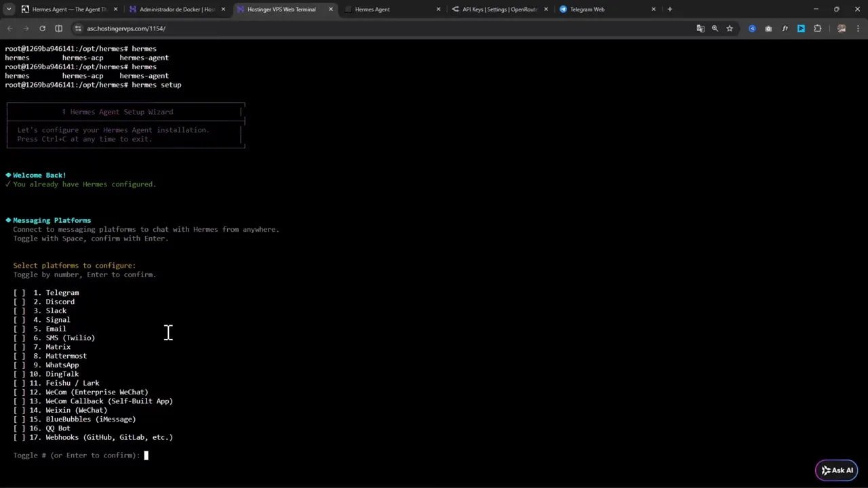Click the 'Hermes Agent Setup Wizard' title
The height and width of the screenshot is (488, 868).
[122, 112]
